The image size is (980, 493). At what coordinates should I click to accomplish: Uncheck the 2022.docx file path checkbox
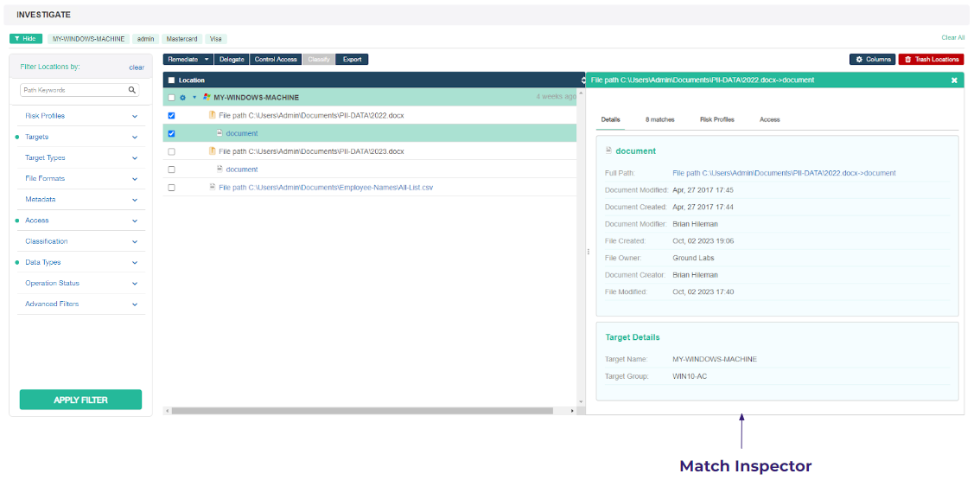[171, 115]
